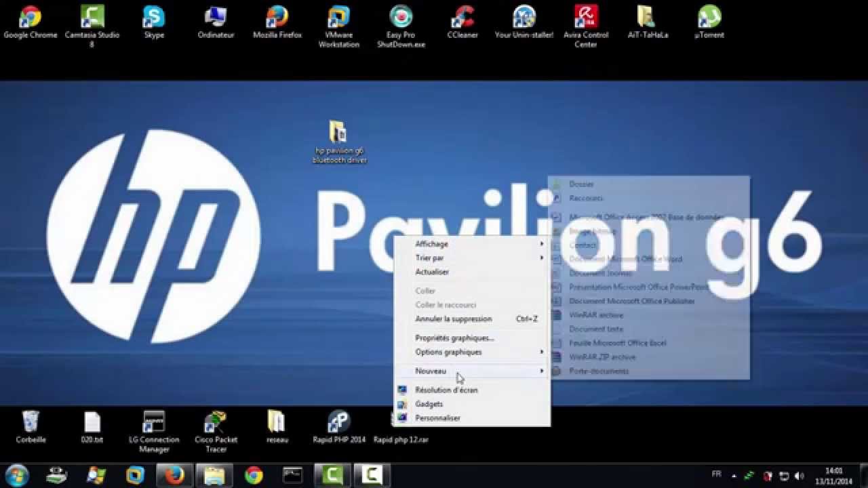Create a new WinRAR ZIP archive
868x488 pixels.
[649, 357]
